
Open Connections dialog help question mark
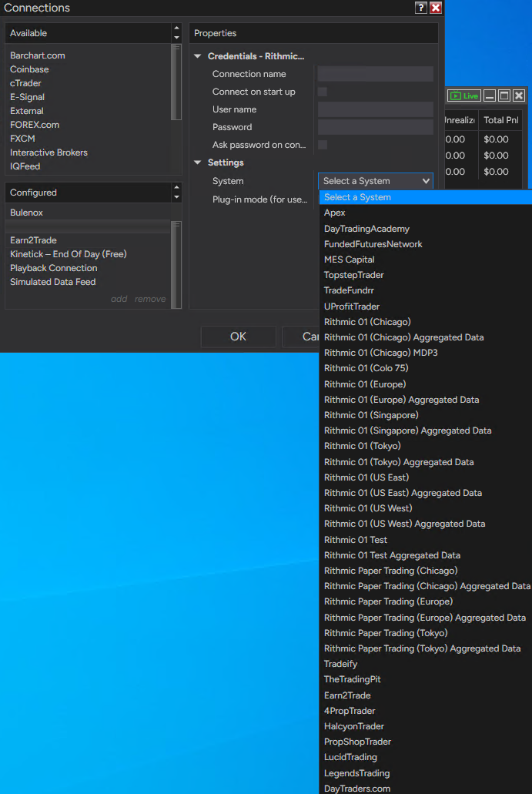click(x=420, y=8)
